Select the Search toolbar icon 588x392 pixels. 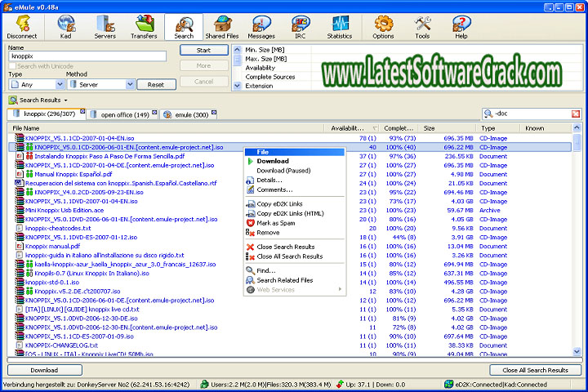pos(184,27)
